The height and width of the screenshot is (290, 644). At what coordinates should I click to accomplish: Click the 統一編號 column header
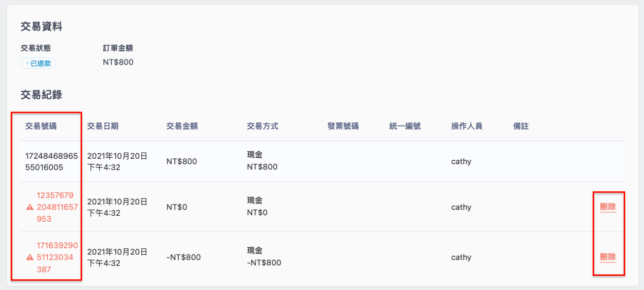click(405, 126)
